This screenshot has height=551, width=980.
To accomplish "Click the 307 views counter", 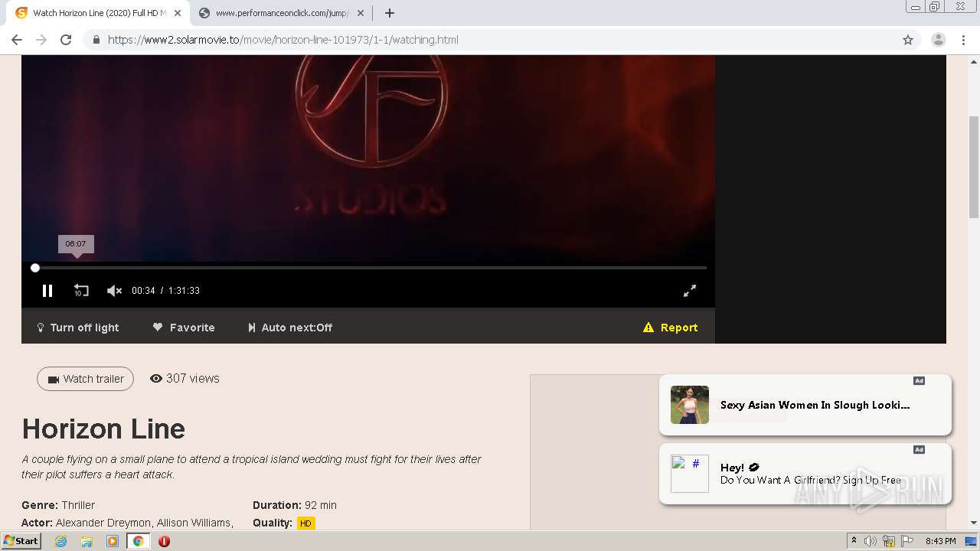I will point(185,378).
